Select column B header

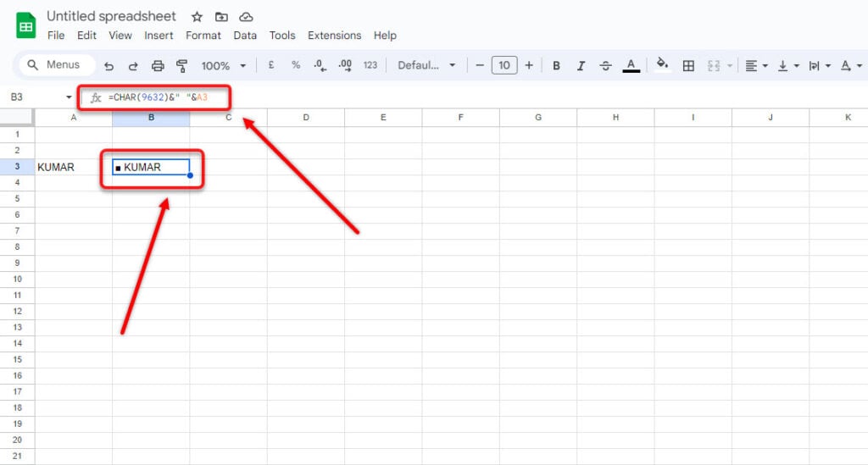151,118
